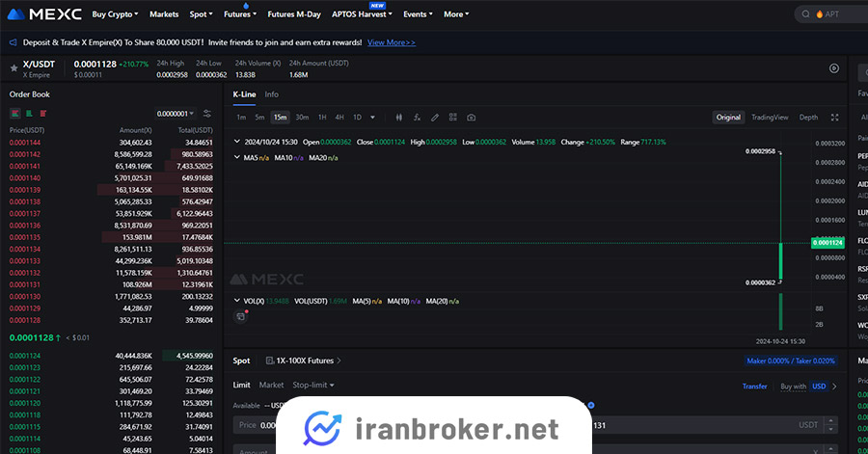Open candlestick chart type icon
Image resolution: width=868 pixels, height=454 pixels.
399,118
